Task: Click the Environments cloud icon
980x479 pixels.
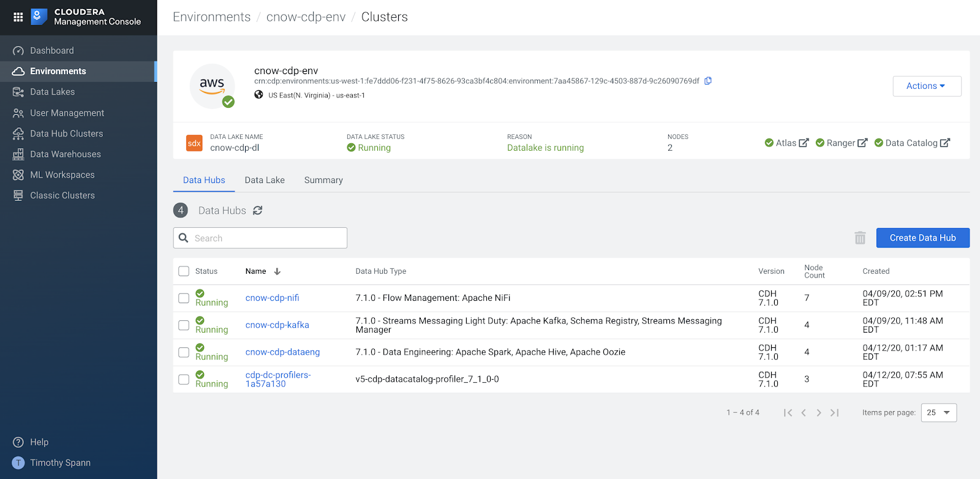Action: pos(18,71)
